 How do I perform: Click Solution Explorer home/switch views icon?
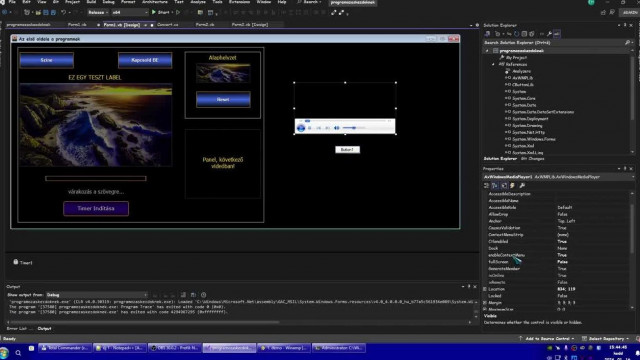(487, 34)
